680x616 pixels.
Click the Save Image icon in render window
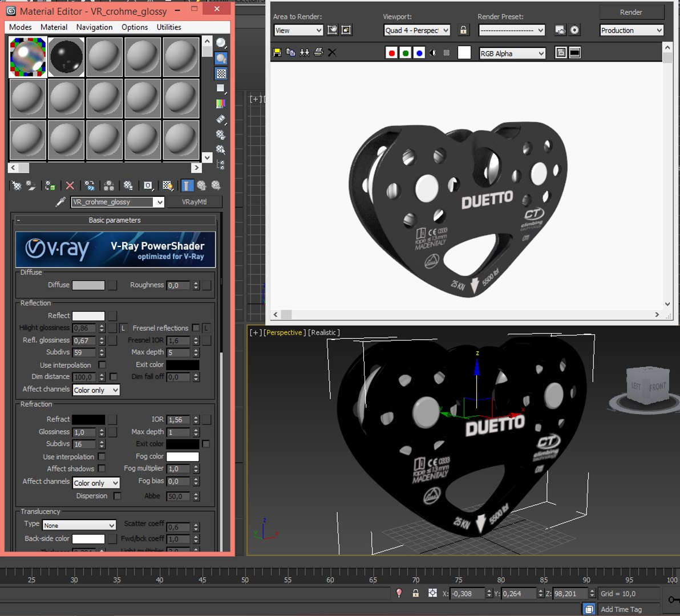277,52
